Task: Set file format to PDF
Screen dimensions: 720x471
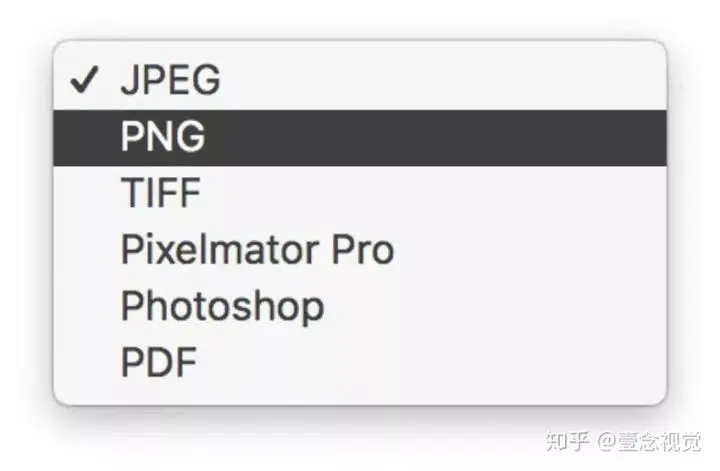Action: (360, 362)
